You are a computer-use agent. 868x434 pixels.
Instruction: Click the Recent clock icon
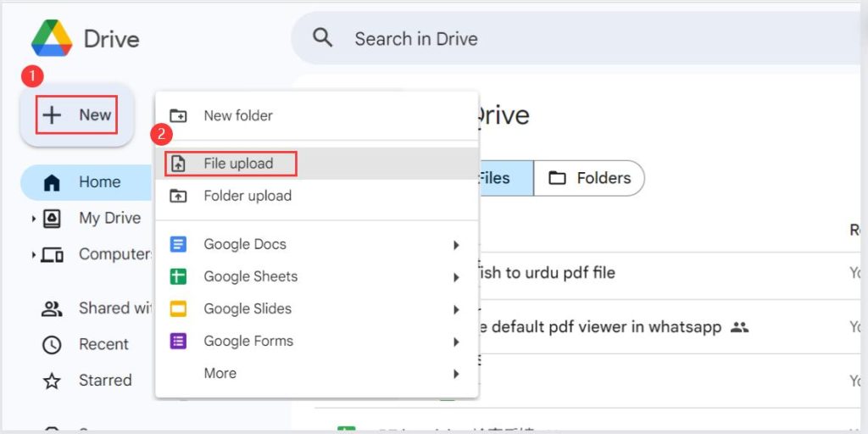click(52, 345)
